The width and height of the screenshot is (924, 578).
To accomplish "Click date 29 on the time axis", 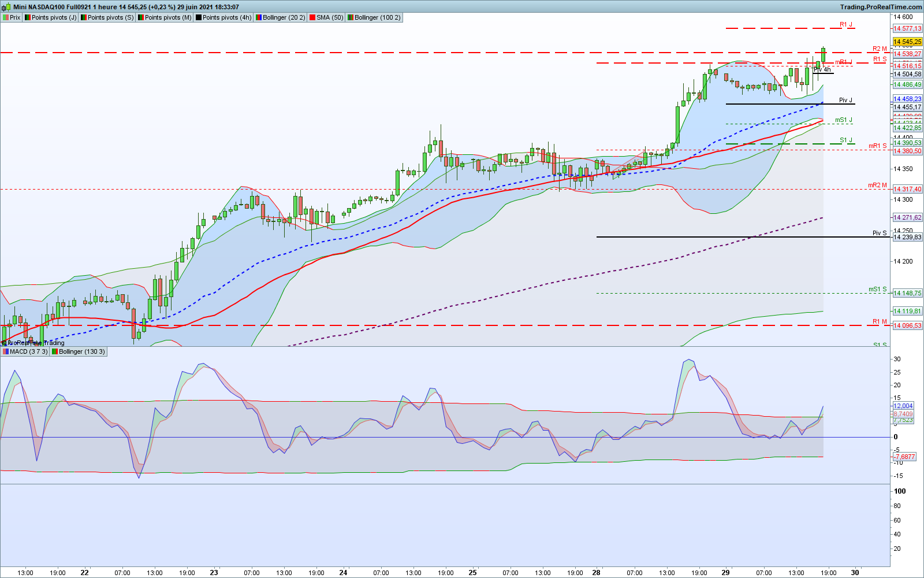I will [x=725, y=573].
